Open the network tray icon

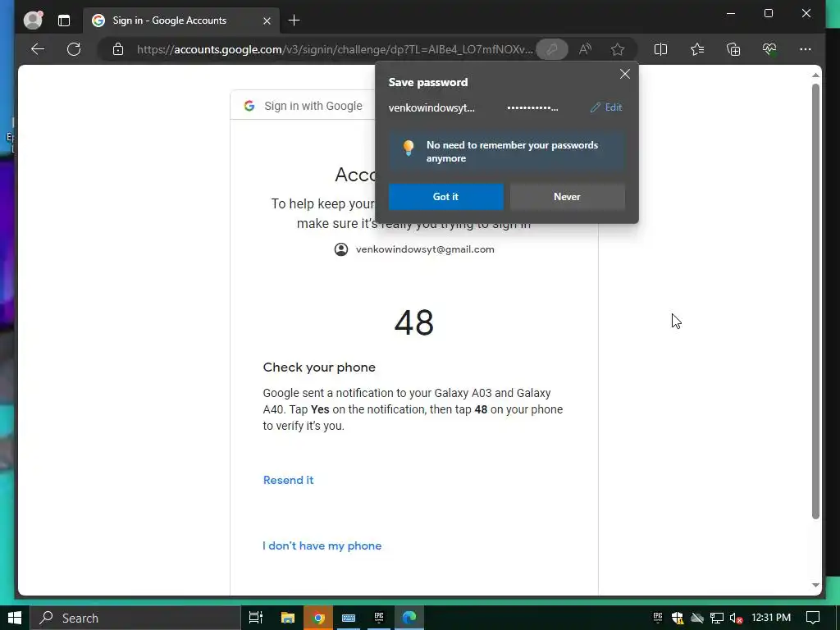click(x=717, y=619)
